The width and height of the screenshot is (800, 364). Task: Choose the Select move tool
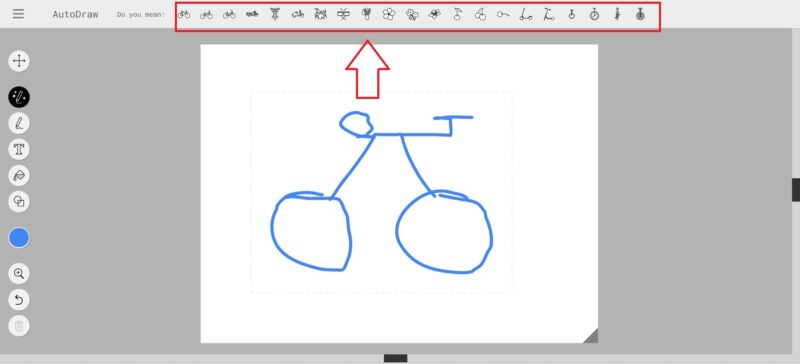pos(19,61)
